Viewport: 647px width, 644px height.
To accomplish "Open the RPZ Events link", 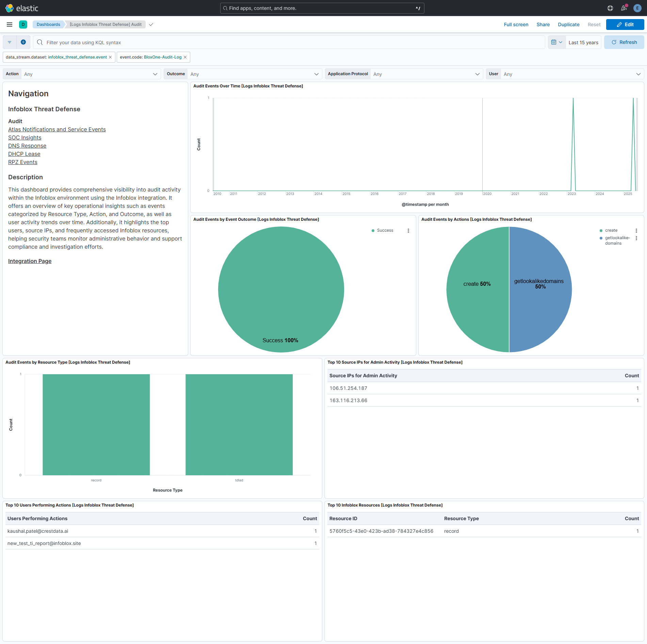I will click(x=23, y=162).
